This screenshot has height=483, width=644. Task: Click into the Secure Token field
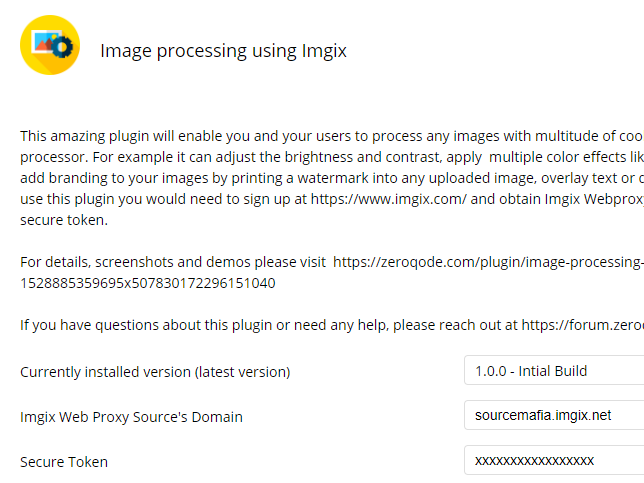[x=554, y=460]
